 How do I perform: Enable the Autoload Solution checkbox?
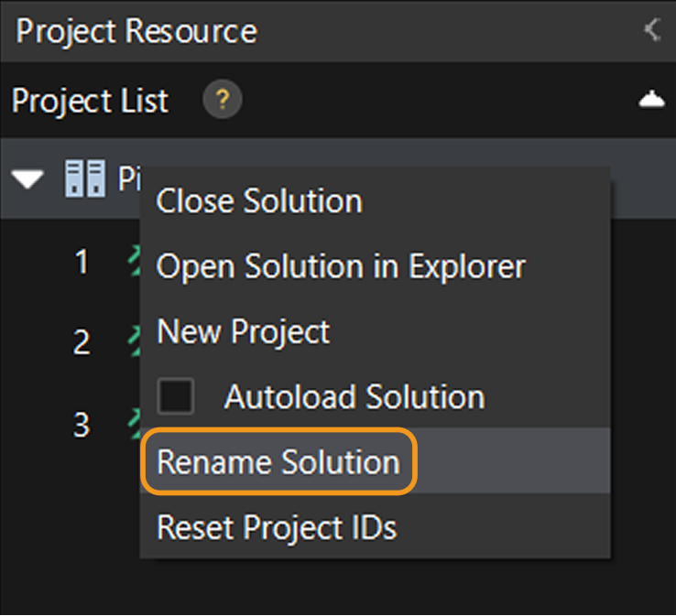point(176,397)
